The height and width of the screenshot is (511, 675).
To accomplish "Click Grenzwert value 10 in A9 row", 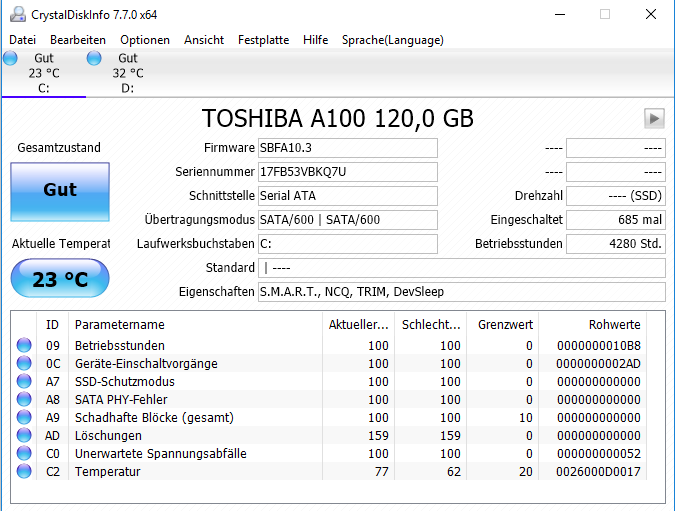I will [x=526, y=418].
